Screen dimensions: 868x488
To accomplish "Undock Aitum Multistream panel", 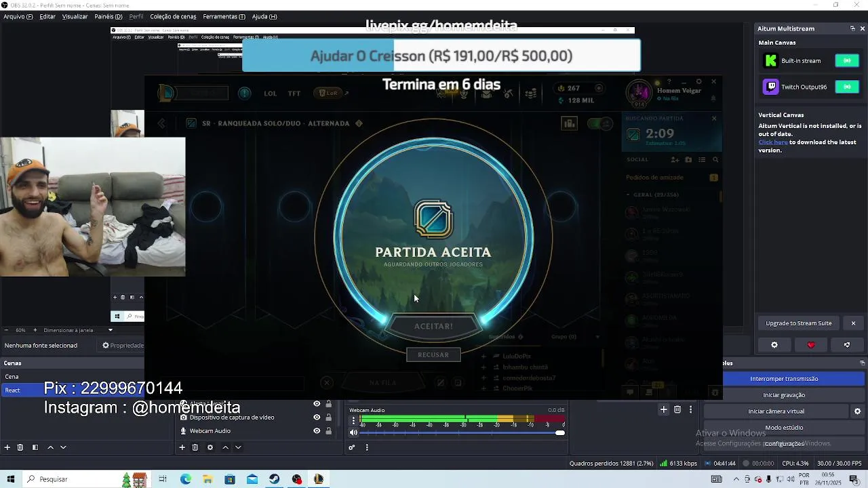I will 852,28.
